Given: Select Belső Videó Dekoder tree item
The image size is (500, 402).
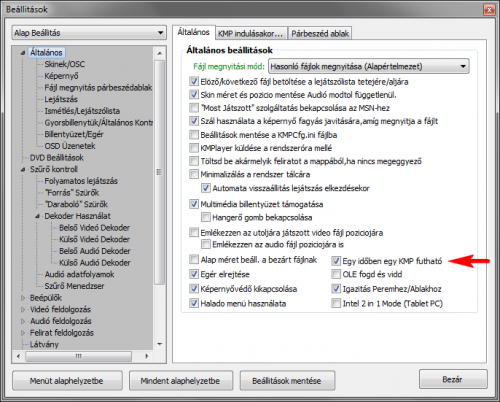Looking at the screenshot, I should [x=94, y=228].
